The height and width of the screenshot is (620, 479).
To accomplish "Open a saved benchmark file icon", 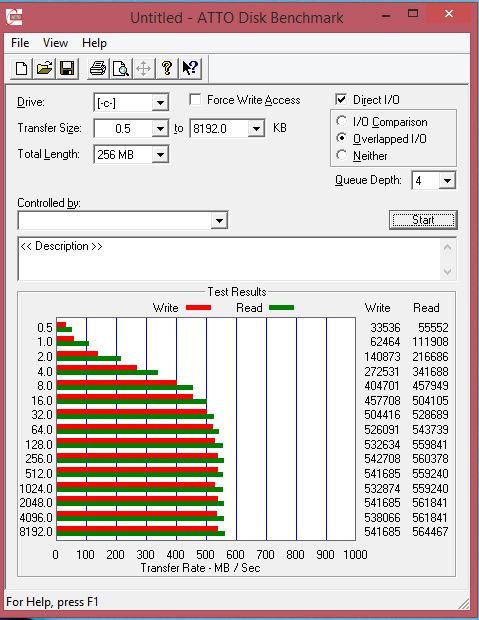I will point(44,69).
